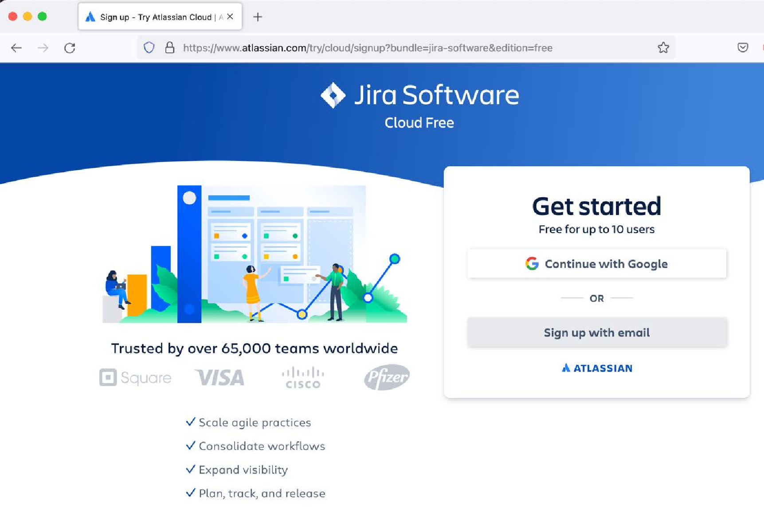Click the checkmark beside Scale agile practices
This screenshot has height=532, width=764.
click(191, 422)
